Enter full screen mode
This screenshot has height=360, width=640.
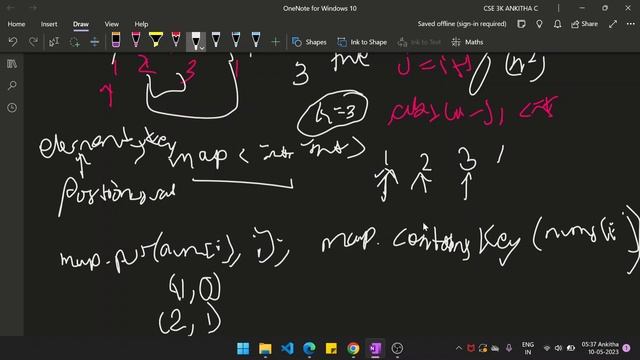coord(613,24)
